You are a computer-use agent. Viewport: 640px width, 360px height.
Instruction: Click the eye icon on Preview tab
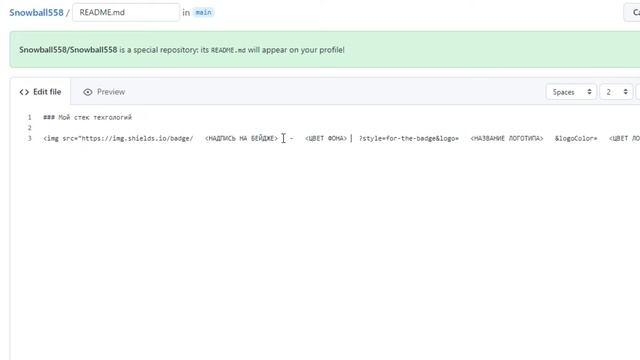87,92
